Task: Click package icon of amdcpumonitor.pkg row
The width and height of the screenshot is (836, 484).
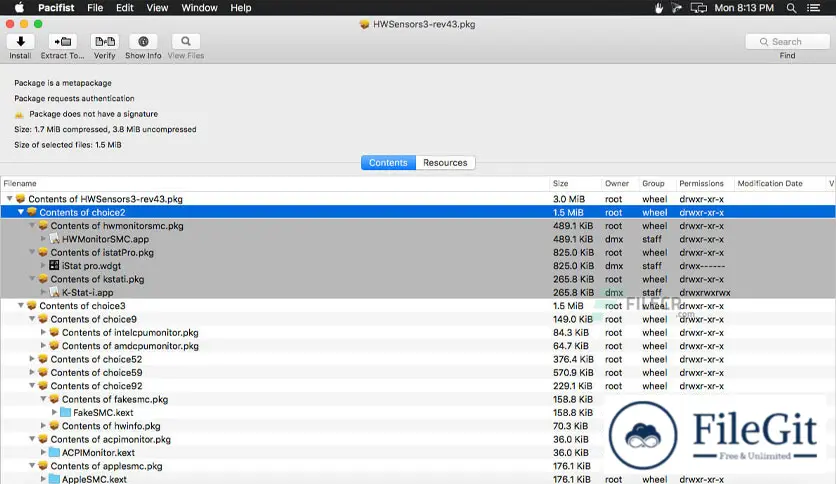Action: point(54,345)
